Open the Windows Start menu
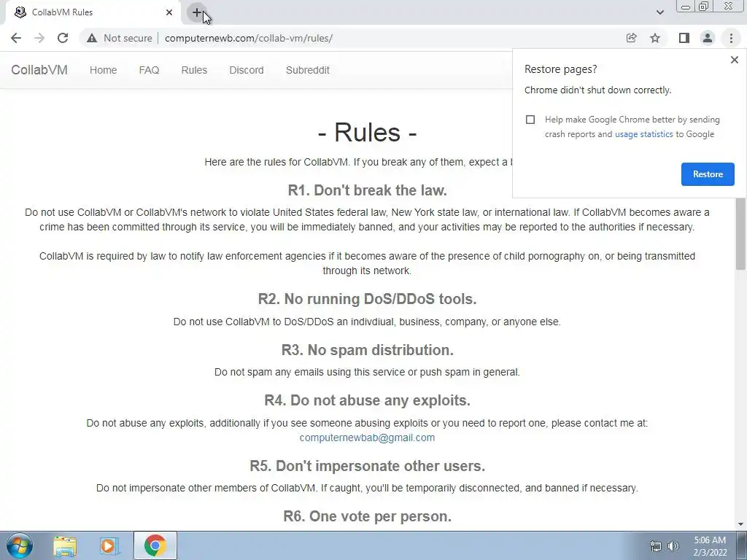 (x=20, y=545)
